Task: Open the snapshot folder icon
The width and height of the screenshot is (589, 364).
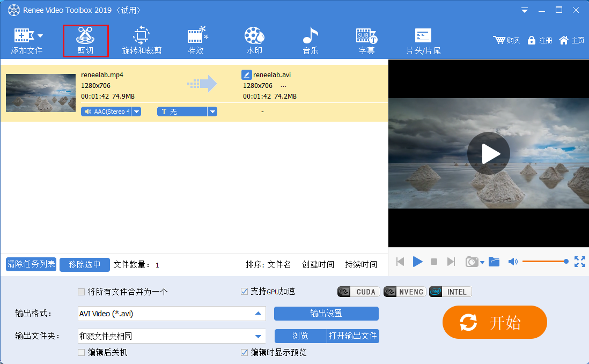Action: [494, 262]
